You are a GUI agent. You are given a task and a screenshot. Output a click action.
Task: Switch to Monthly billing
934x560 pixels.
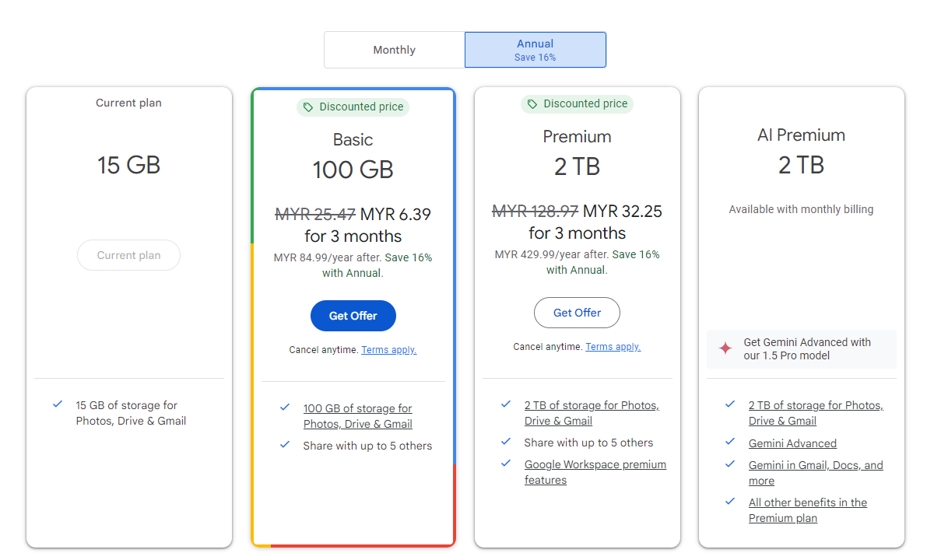tap(395, 50)
